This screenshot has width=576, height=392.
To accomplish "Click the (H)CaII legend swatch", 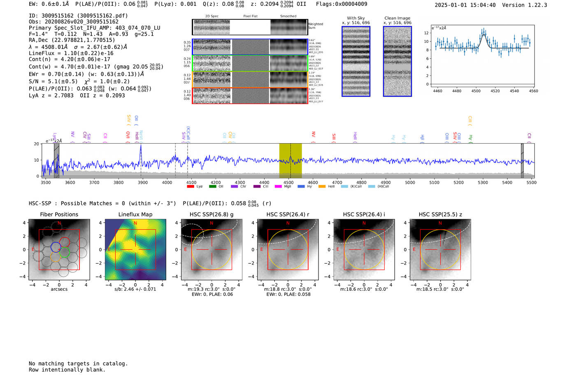I will pos(372,186).
